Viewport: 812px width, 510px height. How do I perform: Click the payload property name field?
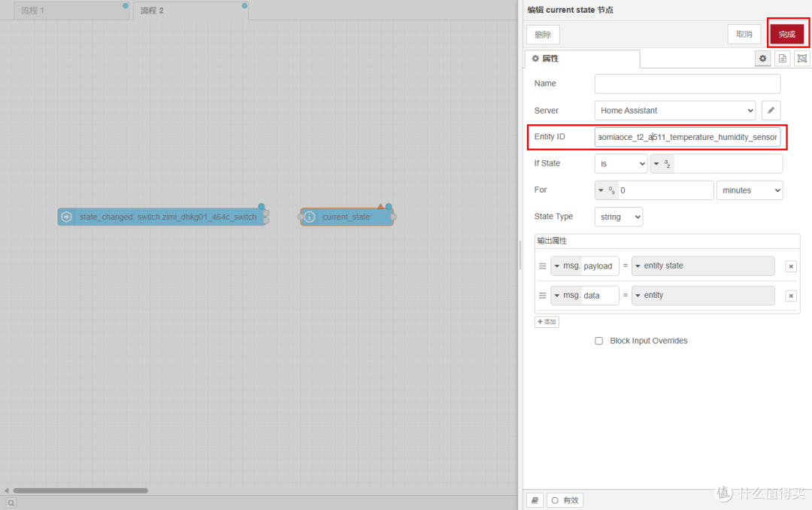(x=600, y=266)
